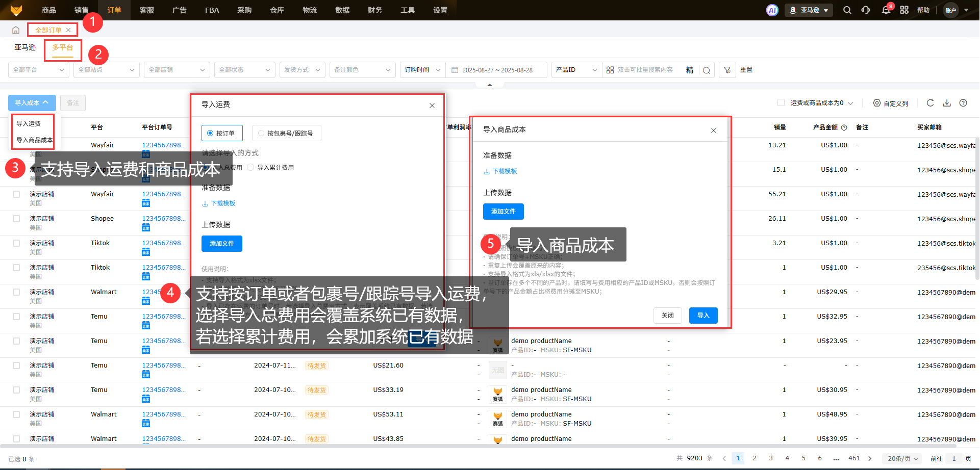Image resolution: width=980 pixels, height=470 pixels.
Task: Click 下载模板 link in 导入运费 dialog
Action: click(222, 203)
